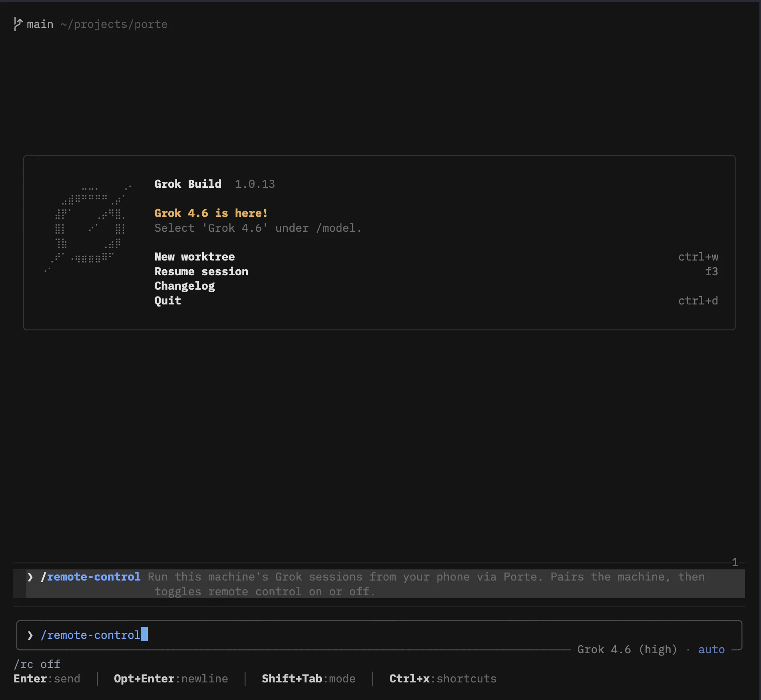Click the Grok dotted logo artwork

click(x=88, y=228)
